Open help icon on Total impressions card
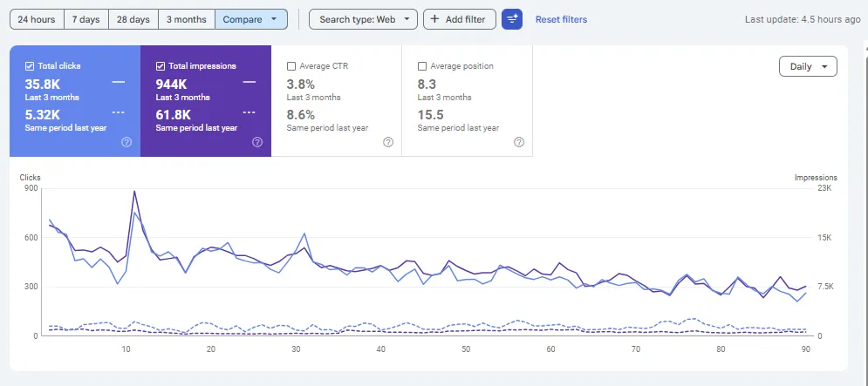The height and width of the screenshot is (386, 868). (257, 142)
